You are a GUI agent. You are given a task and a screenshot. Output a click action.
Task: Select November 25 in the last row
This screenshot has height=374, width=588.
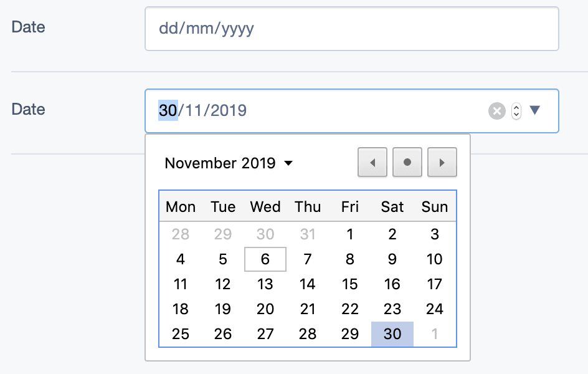coord(181,334)
